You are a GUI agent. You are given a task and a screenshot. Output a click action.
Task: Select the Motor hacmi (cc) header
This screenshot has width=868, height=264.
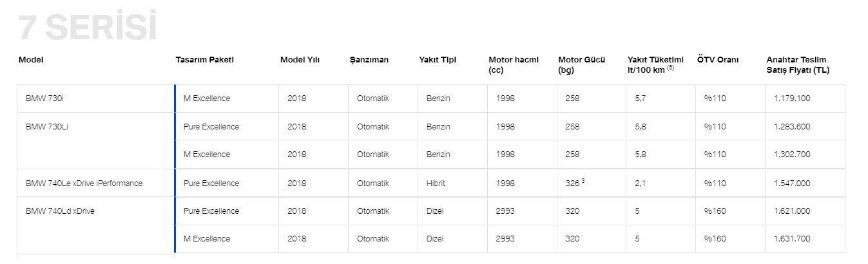[x=513, y=64]
